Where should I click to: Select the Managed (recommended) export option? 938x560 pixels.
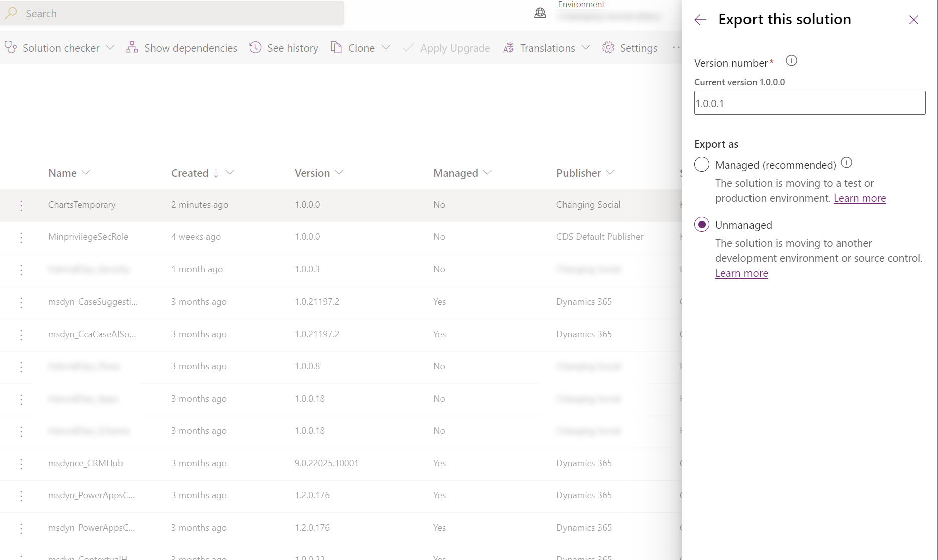coord(701,164)
